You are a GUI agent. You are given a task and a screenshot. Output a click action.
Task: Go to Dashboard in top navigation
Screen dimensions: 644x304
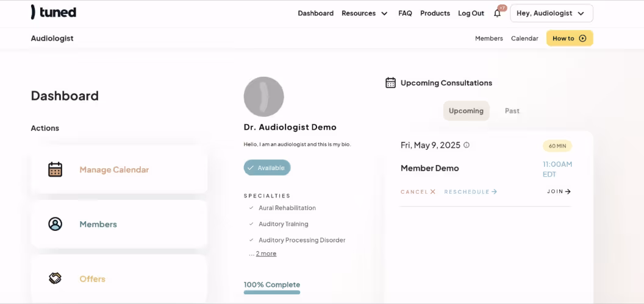315,13
